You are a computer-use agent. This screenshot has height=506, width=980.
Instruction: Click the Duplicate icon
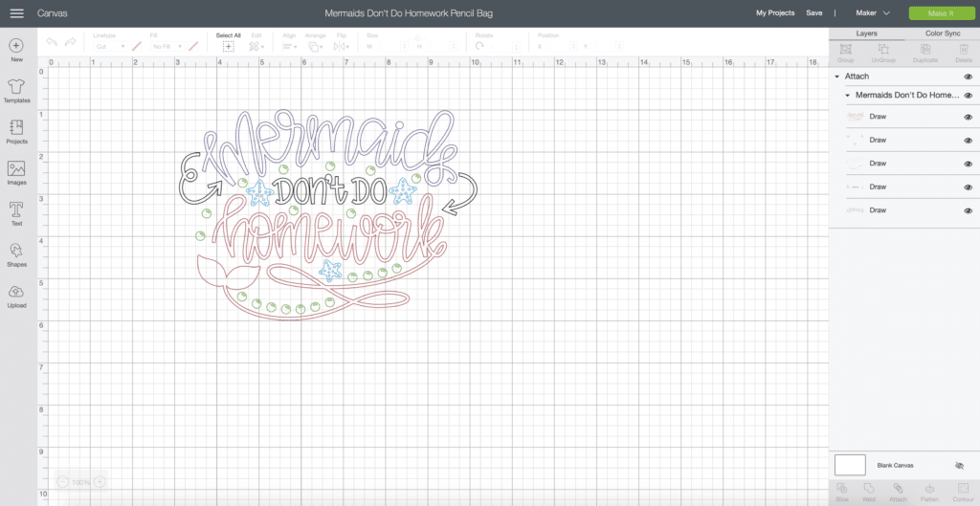[925, 54]
